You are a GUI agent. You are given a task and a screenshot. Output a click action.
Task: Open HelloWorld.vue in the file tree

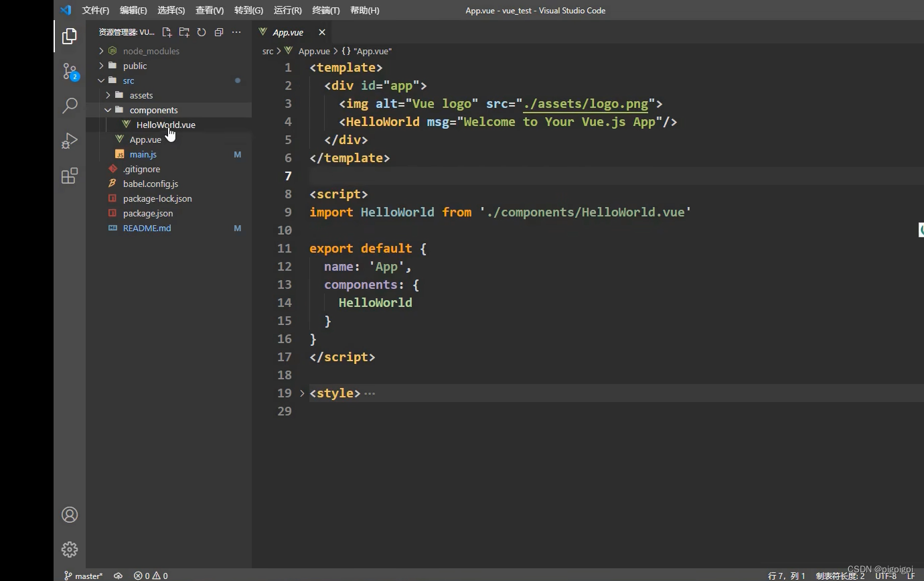pyautogui.click(x=165, y=125)
